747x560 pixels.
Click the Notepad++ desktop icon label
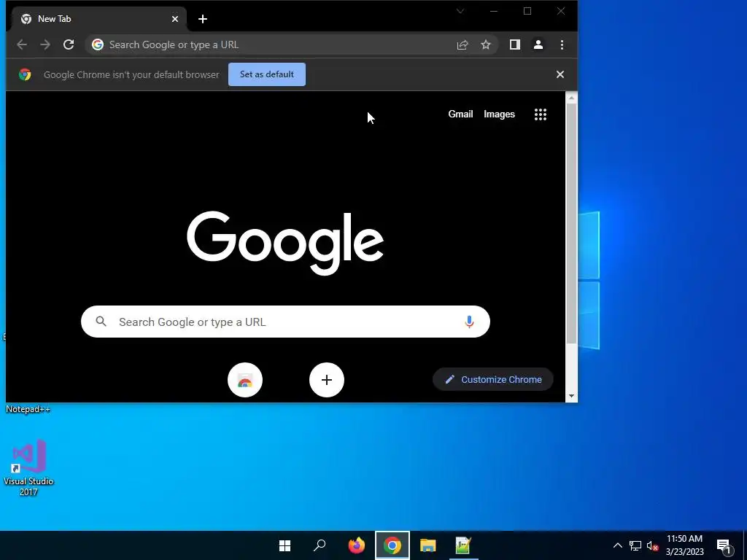pos(28,409)
